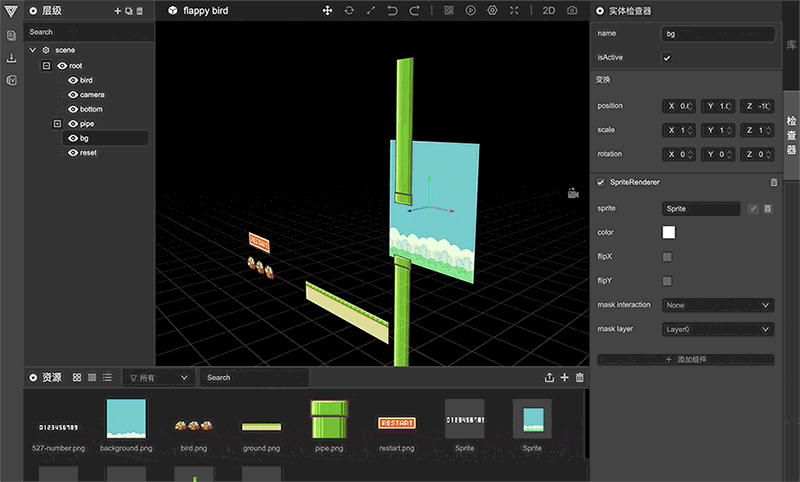The height and width of the screenshot is (482, 800).
Task: Click the camera screenshot icon in the toolbar
Action: tap(572, 11)
